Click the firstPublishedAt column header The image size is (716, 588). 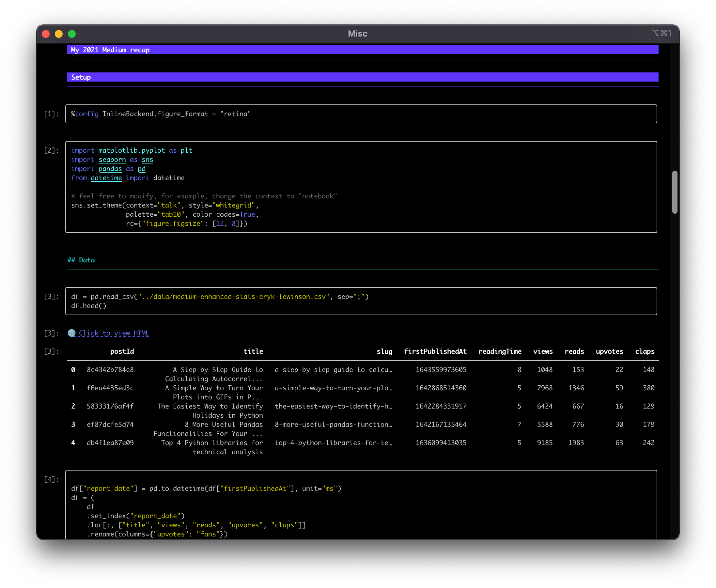(435, 351)
